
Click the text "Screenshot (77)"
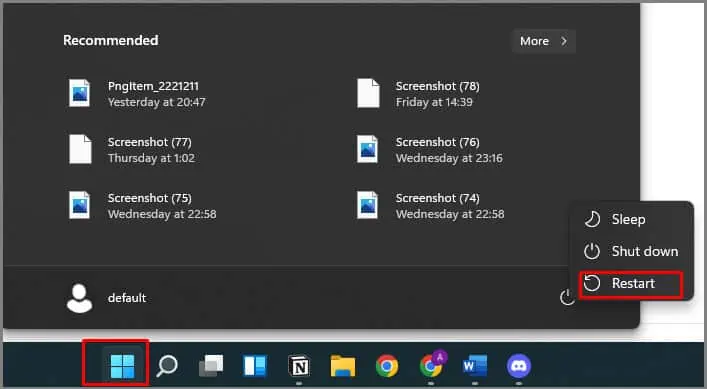[x=150, y=142]
